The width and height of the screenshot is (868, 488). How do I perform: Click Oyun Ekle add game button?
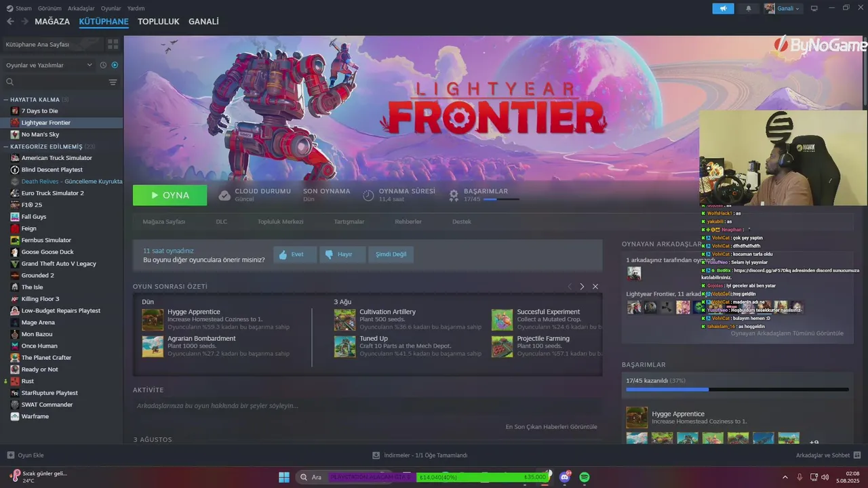click(x=26, y=455)
